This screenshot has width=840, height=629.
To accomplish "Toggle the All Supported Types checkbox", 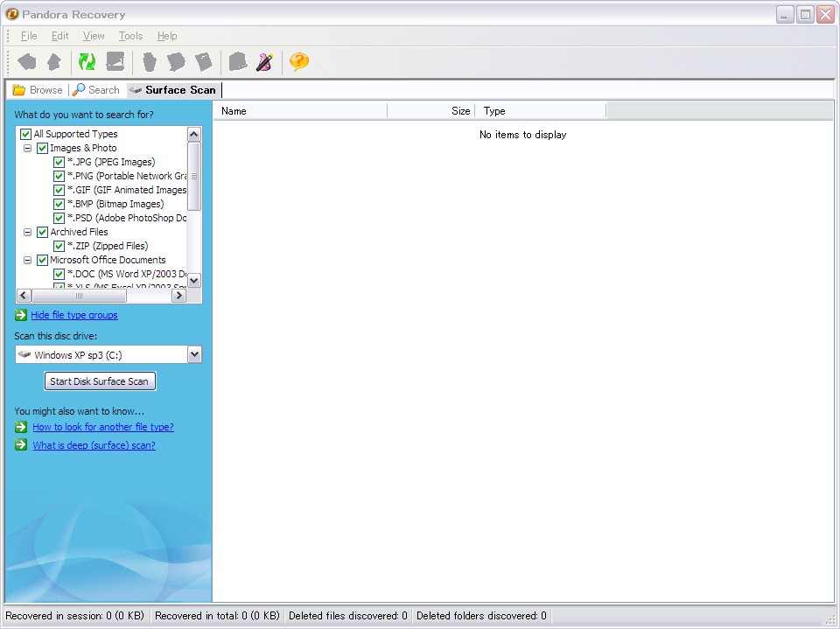I will click(25, 134).
